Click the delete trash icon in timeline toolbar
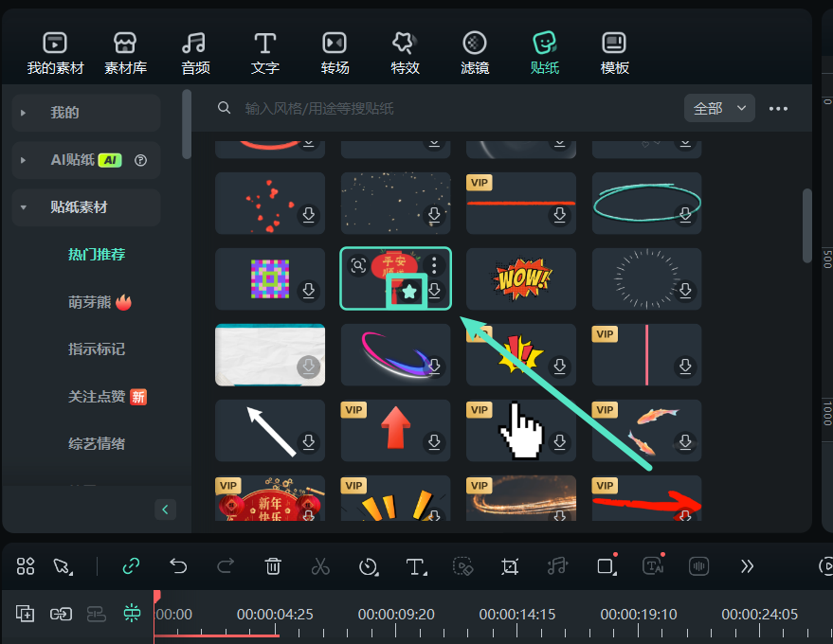This screenshot has width=833, height=644. (x=273, y=566)
